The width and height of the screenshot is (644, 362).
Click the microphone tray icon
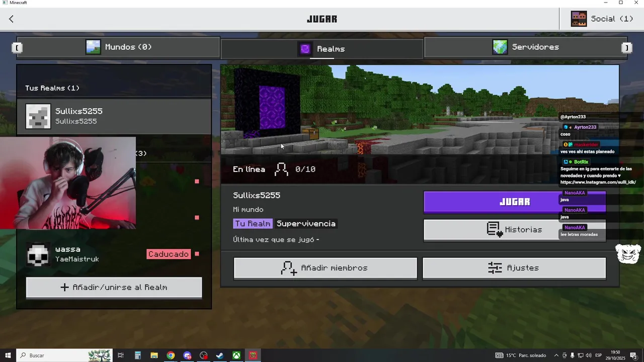(572, 355)
